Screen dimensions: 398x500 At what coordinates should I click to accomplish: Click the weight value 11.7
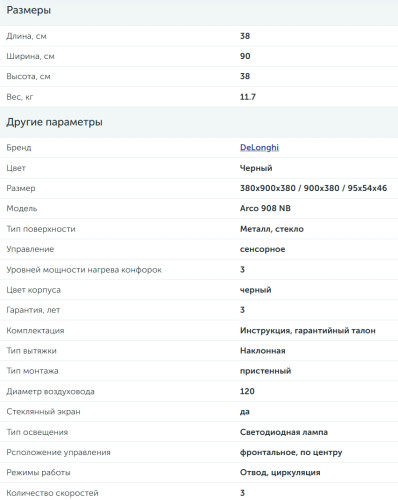(x=248, y=97)
